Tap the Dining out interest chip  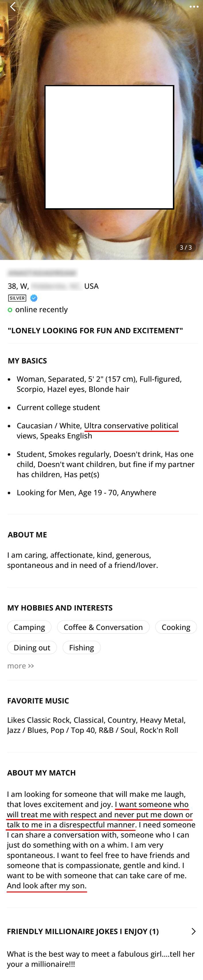[32, 648]
